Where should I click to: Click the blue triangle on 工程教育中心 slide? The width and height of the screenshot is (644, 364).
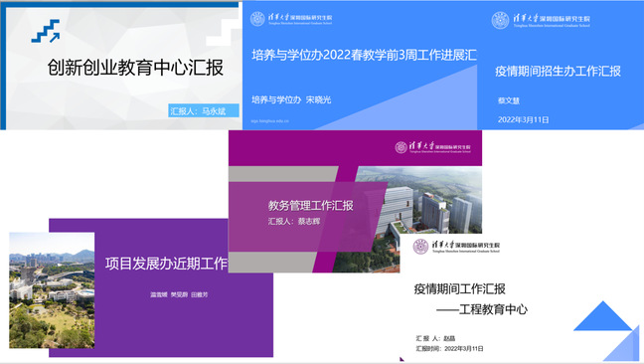602,316
